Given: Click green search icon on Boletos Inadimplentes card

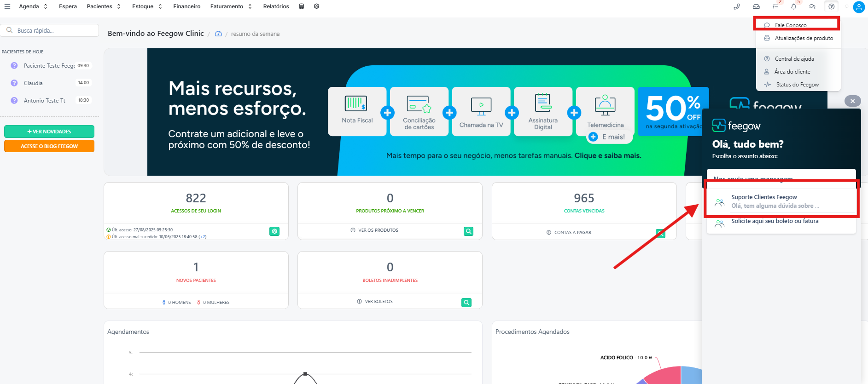Looking at the screenshot, I should (466, 303).
